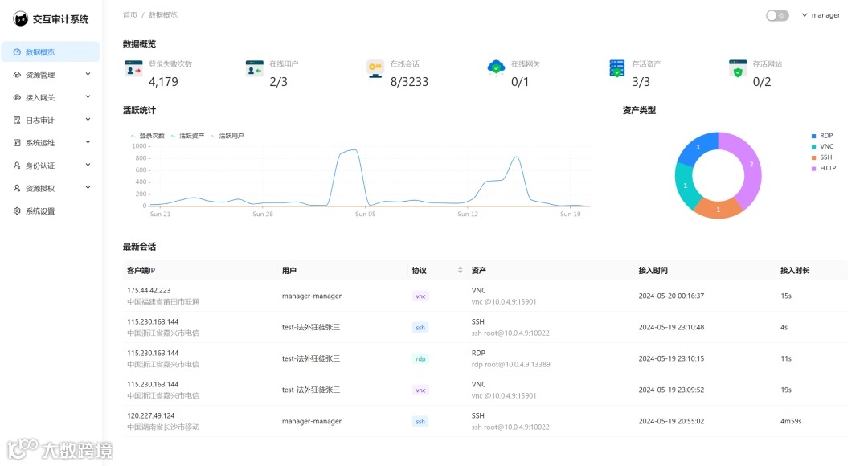Click the 身份认证 sidebar icon

point(17,166)
